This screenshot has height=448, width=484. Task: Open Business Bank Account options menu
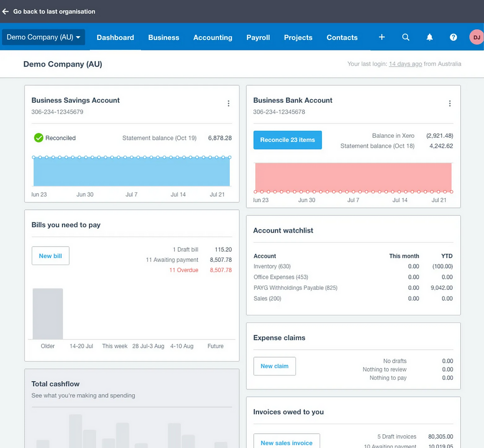point(450,103)
